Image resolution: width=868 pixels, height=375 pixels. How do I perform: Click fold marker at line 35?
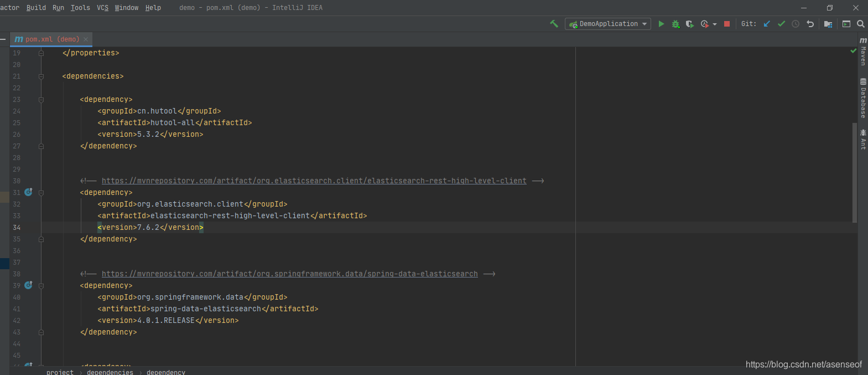[x=41, y=239]
